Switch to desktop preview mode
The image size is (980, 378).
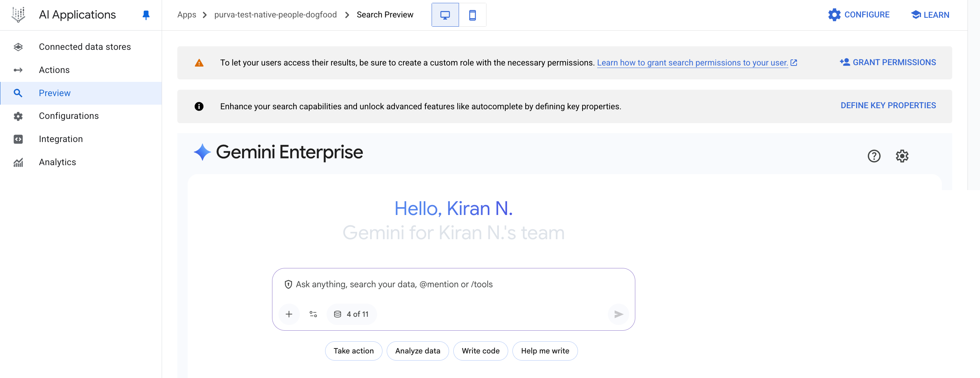[x=445, y=15]
